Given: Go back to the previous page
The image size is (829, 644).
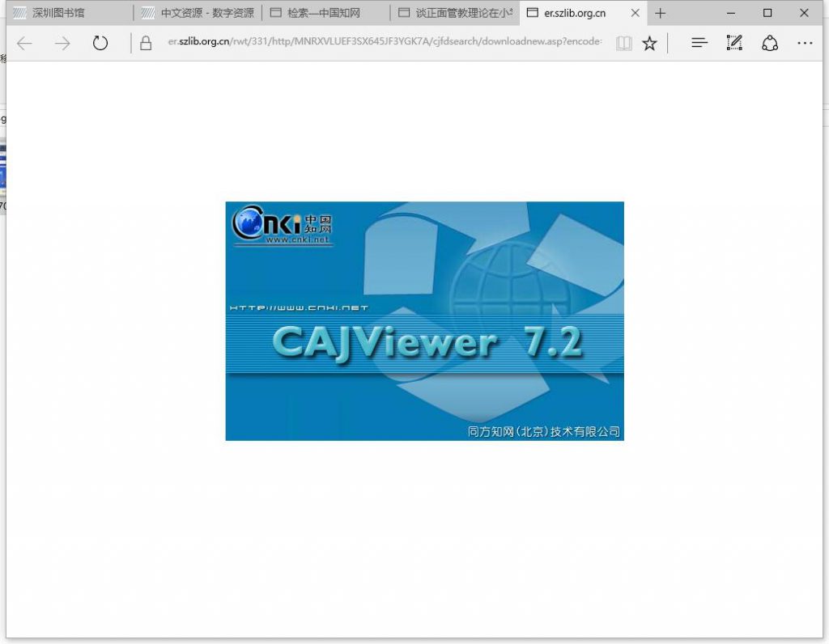Looking at the screenshot, I should point(24,44).
